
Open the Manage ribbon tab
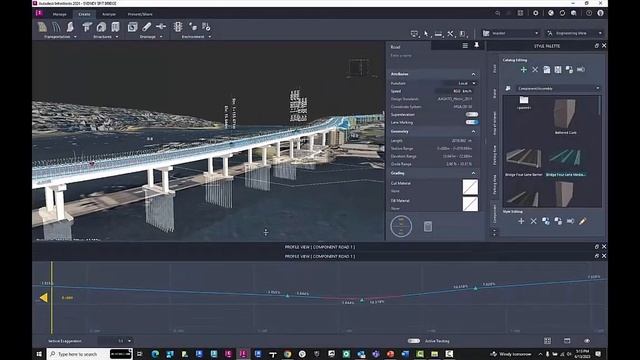[60, 14]
